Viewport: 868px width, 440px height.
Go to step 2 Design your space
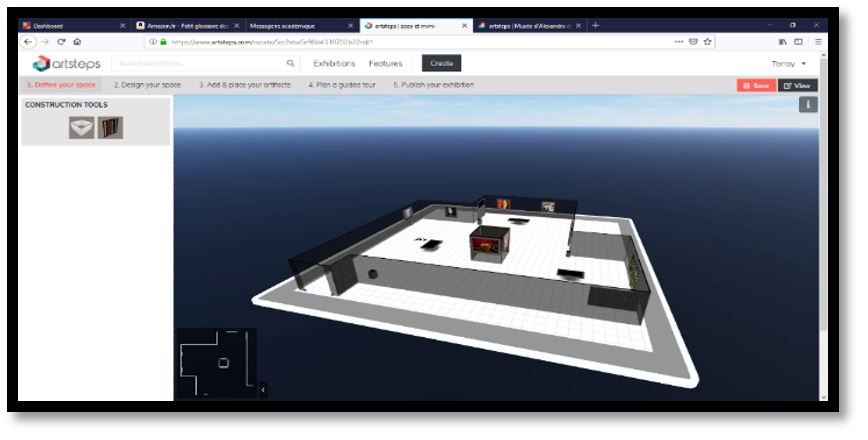pos(147,85)
